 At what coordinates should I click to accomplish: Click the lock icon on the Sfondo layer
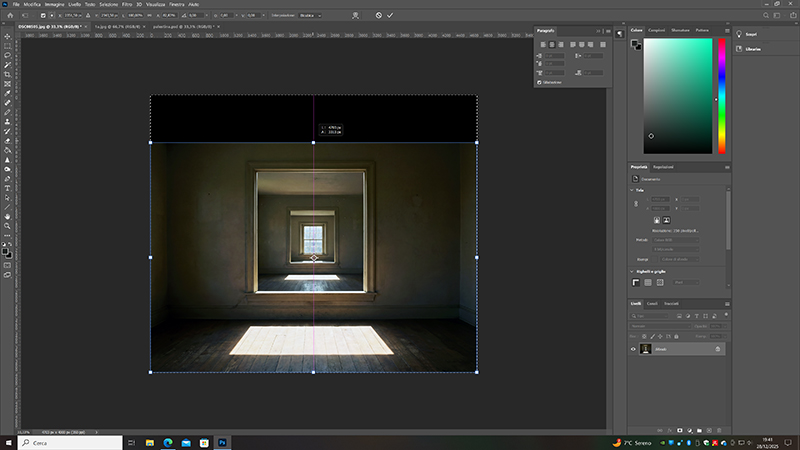717,349
